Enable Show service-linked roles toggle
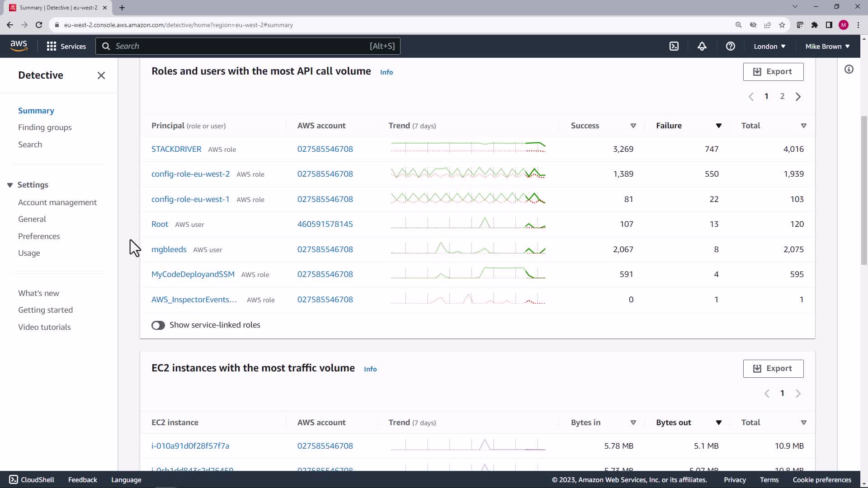This screenshot has height=488, width=868. tap(158, 325)
